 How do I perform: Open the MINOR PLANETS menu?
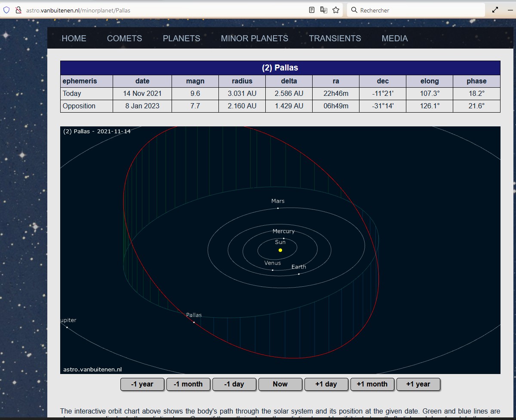click(255, 39)
